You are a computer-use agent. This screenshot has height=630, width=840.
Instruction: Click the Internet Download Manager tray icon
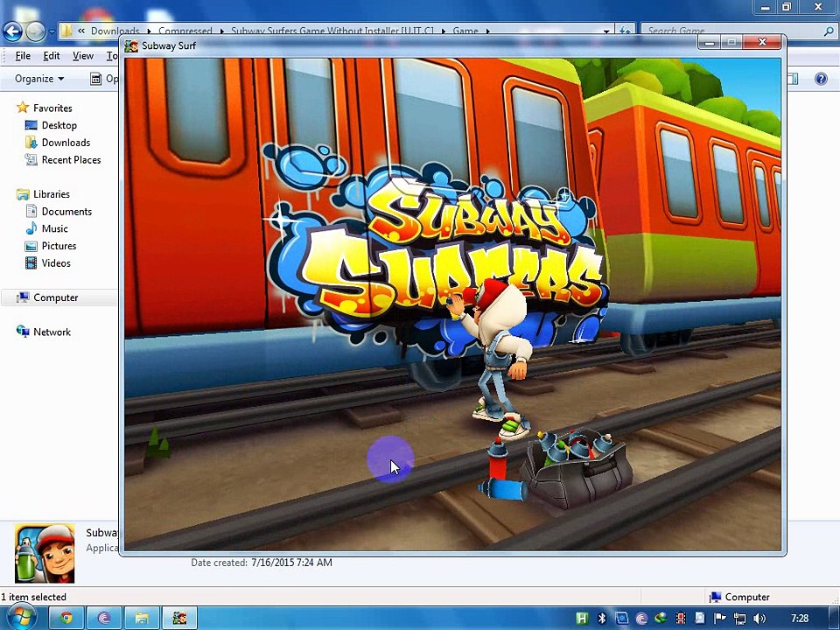coord(661,619)
